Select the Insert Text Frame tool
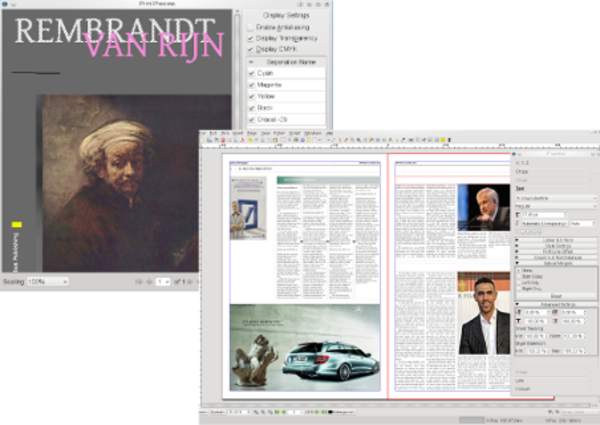The width and height of the screenshot is (600, 425). pyautogui.click(x=290, y=140)
